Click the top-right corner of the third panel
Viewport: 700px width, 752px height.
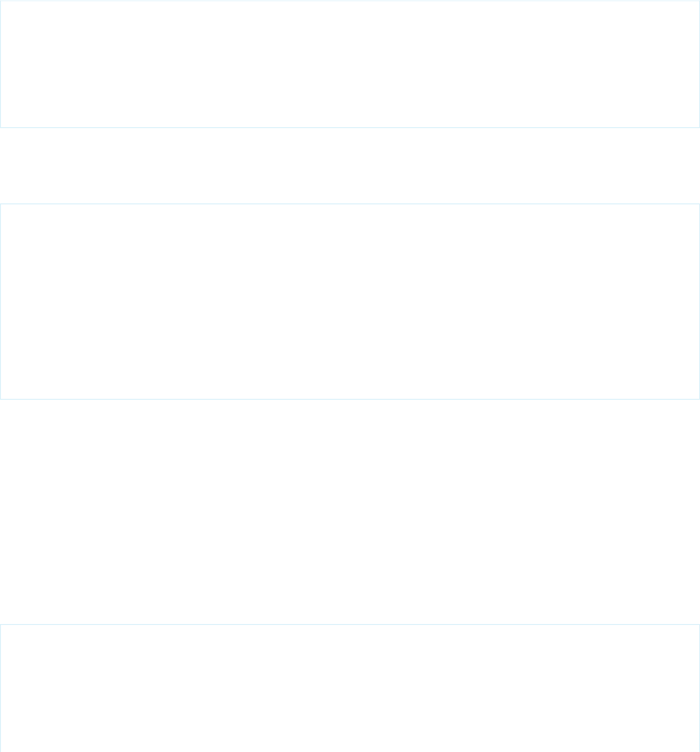tap(699, 625)
